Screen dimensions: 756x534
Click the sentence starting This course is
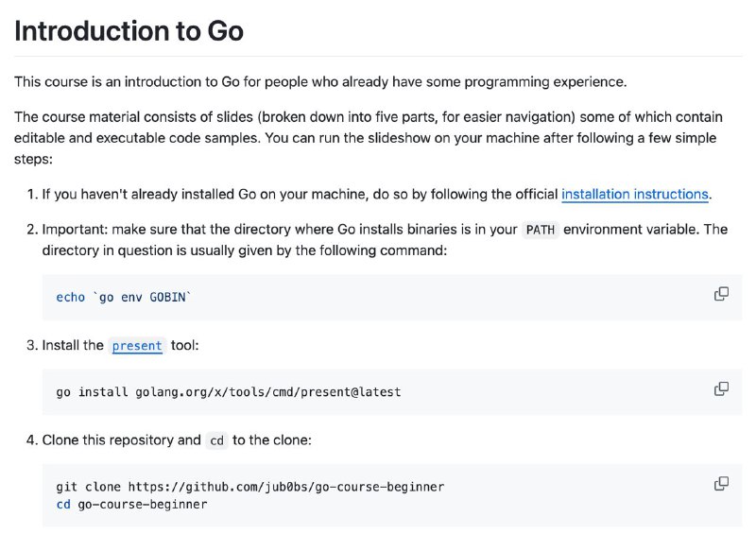click(x=320, y=82)
